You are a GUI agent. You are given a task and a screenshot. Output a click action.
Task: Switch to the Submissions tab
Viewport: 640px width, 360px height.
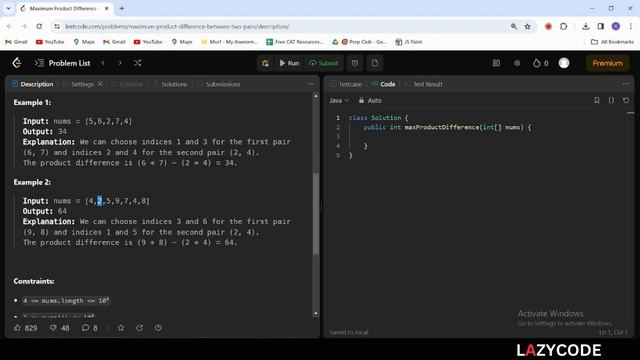click(219, 84)
